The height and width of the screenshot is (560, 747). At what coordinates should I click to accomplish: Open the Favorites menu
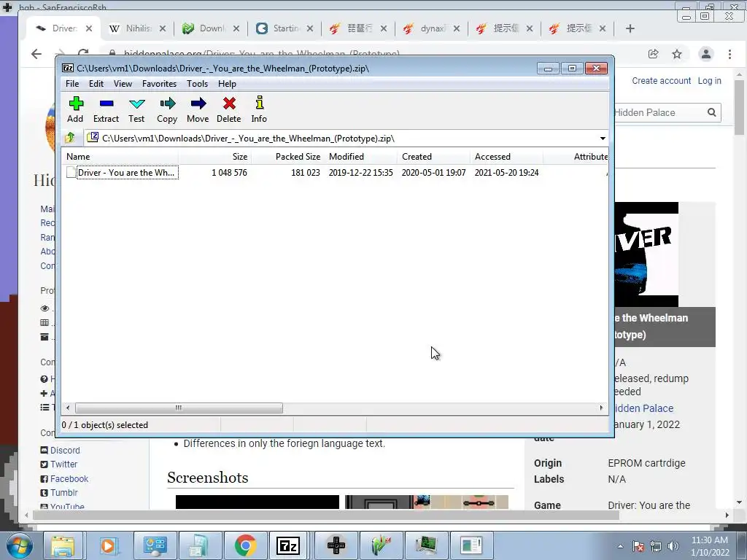click(159, 84)
